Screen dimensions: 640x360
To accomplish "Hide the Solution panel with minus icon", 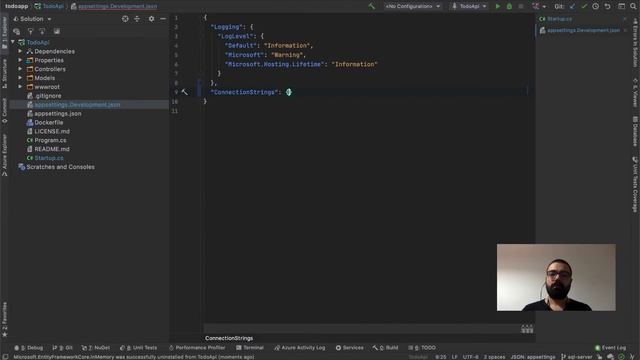I will click(x=163, y=19).
